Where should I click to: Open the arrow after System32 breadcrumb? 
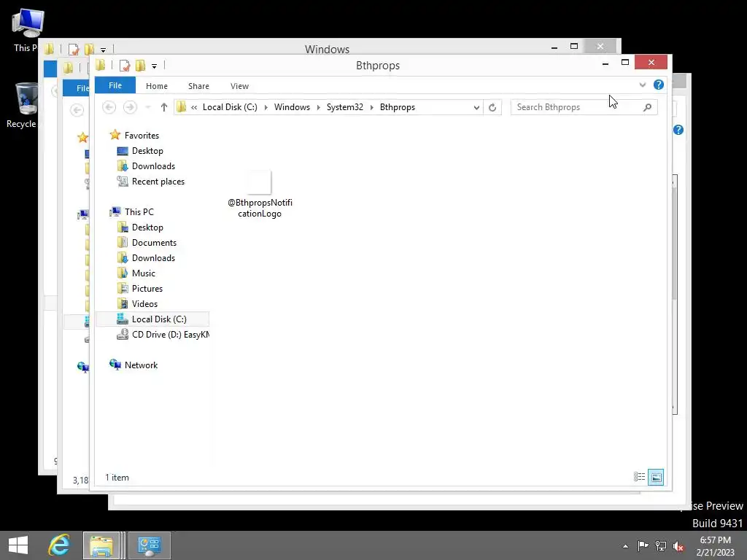(x=371, y=108)
